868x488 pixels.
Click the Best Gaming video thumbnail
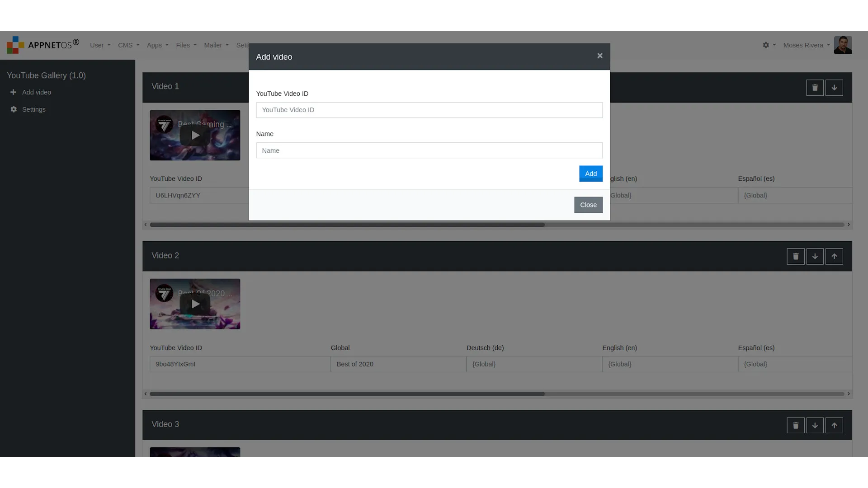coord(195,135)
